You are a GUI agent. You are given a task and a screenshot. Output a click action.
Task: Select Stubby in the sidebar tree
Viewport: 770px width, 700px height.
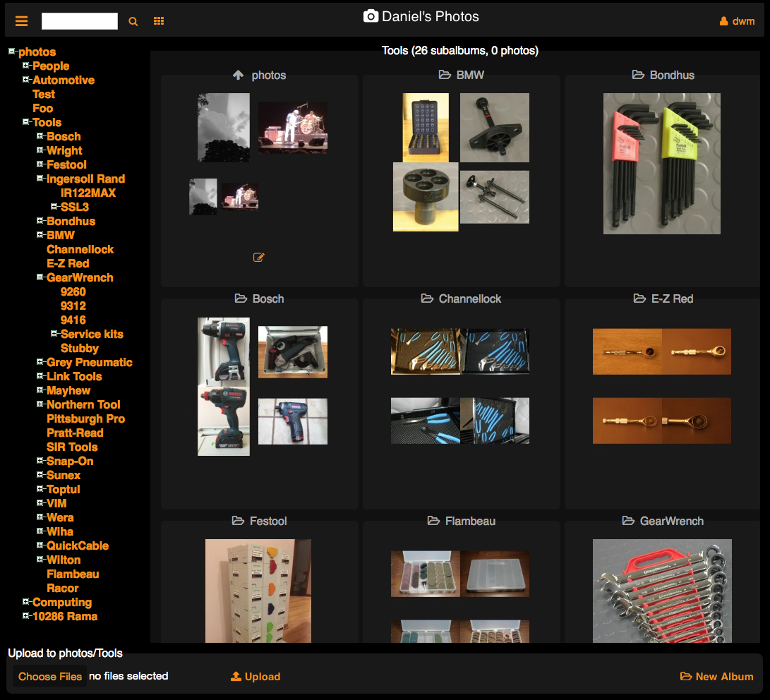(x=80, y=349)
